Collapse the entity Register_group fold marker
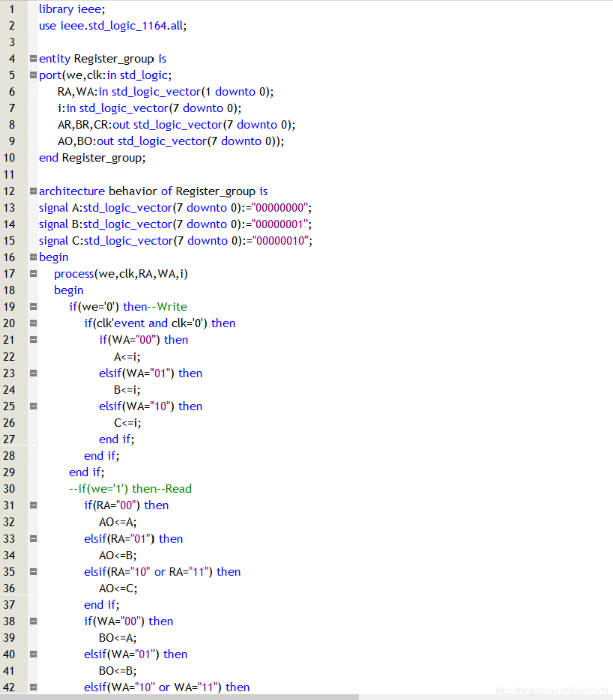This screenshot has height=700, width=613. (33, 59)
